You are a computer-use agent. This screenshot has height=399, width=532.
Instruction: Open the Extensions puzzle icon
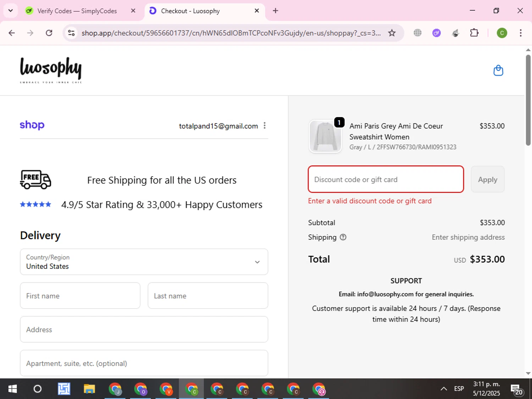[474, 33]
